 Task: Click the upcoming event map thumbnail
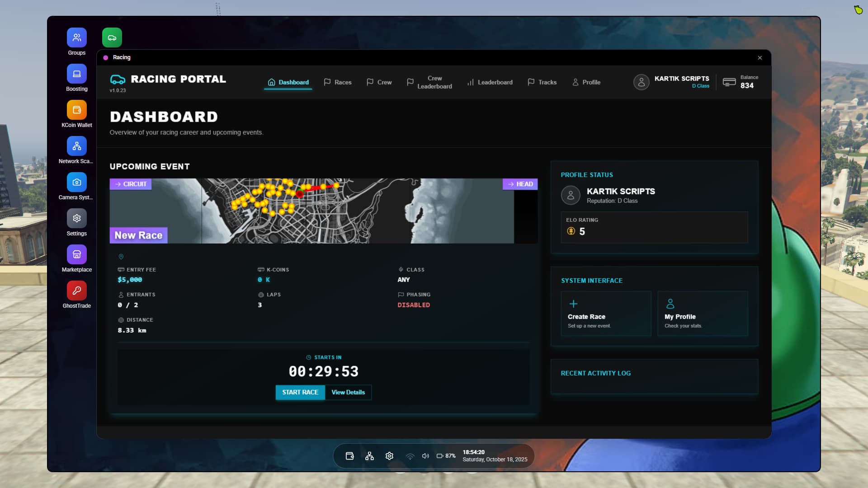pos(323,211)
